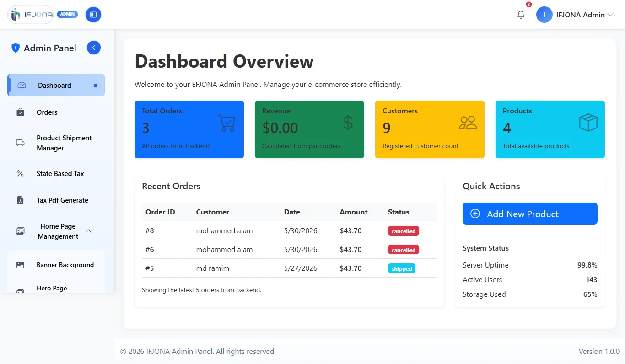Collapse the Admin Panel sidebar arrow
This screenshot has height=364, width=625.
tap(94, 48)
